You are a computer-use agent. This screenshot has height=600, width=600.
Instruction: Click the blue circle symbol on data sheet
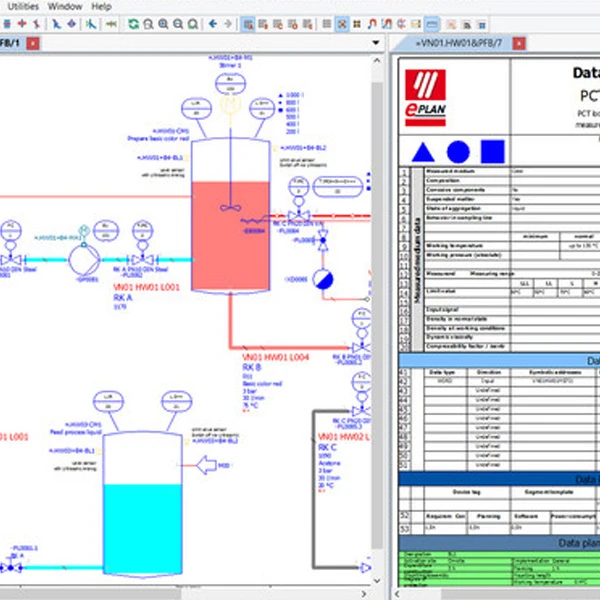tap(457, 151)
